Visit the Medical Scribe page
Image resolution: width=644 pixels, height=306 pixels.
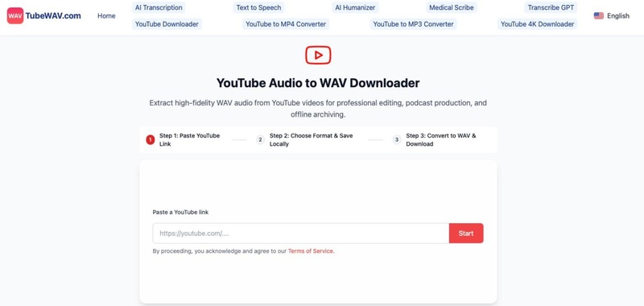pyautogui.click(x=452, y=7)
